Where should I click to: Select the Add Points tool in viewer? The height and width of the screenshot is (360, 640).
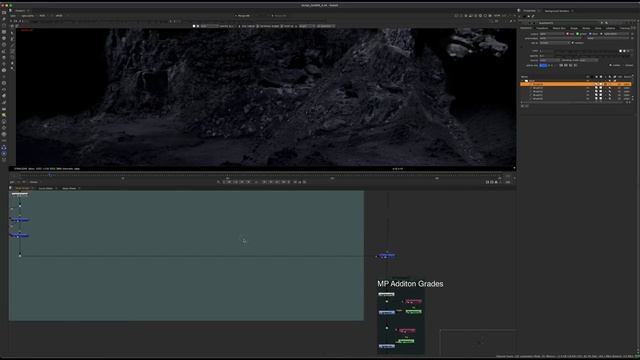(x=12, y=39)
